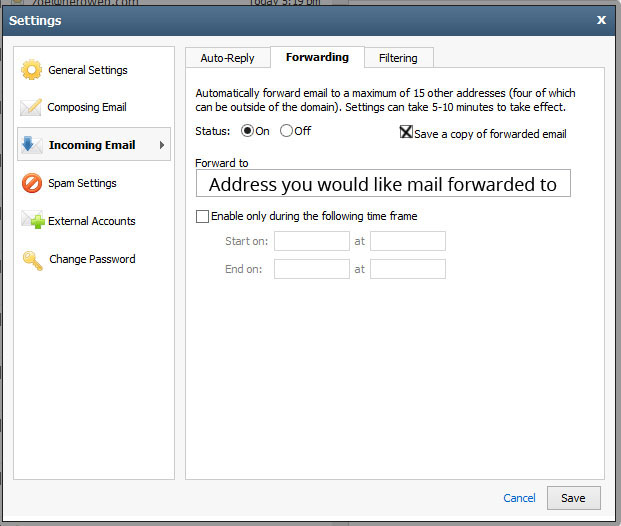621x526 pixels.
Task: Click the End on date field
Action: click(312, 269)
